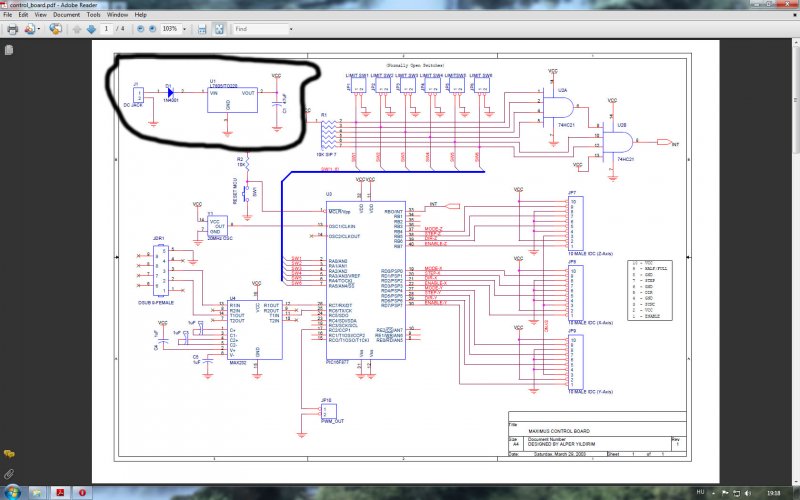This screenshot has width=800, height=500.
Task: Show the Pages panel in left sidebar
Action: (9, 50)
